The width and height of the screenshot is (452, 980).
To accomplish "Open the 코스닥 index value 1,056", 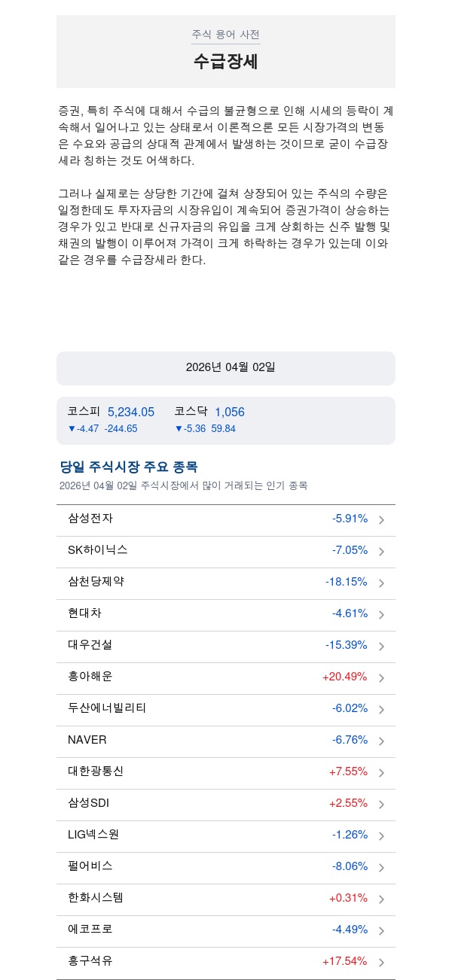I will tap(229, 412).
